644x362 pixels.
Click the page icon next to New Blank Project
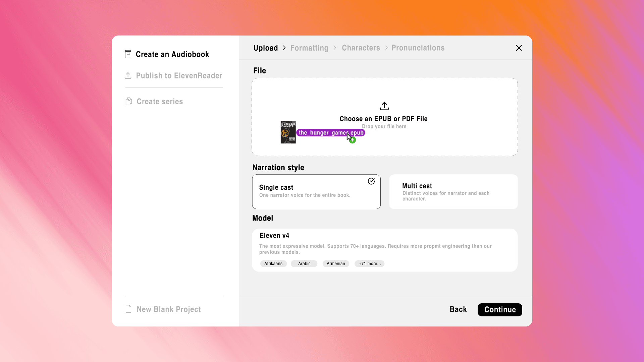[128, 309]
